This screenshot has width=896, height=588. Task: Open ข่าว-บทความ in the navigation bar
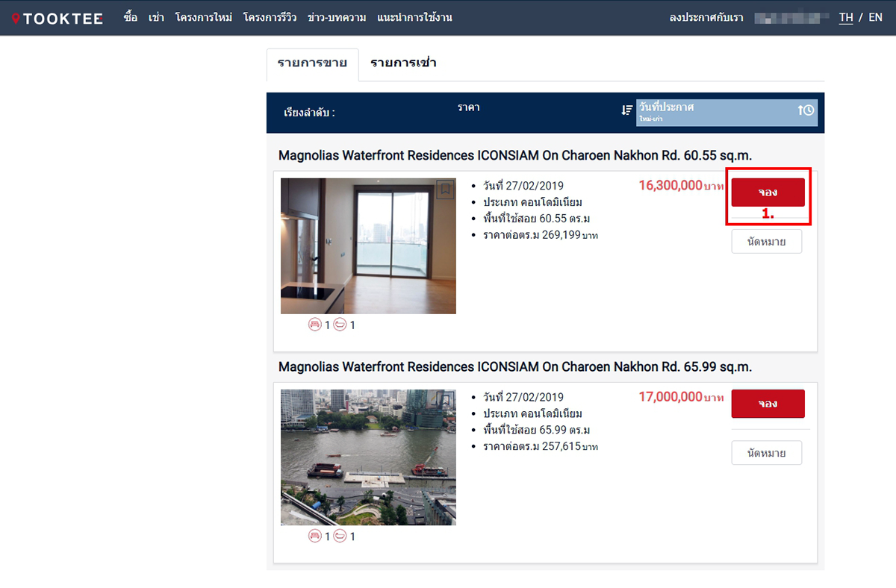(337, 17)
